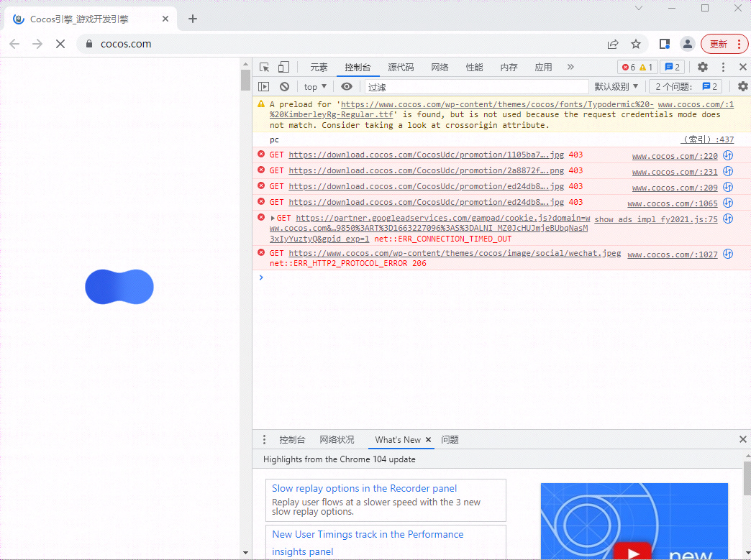The height and width of the screenshot is (560, 751).
Task: Expand more DevTools tabs chevron
Action: click(x=570, y=67)
